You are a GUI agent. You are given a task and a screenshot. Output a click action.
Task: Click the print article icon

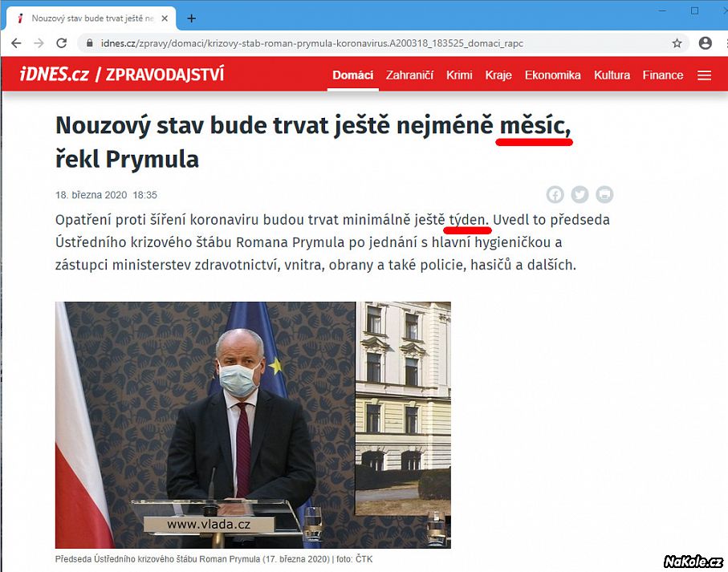[604, 194]
